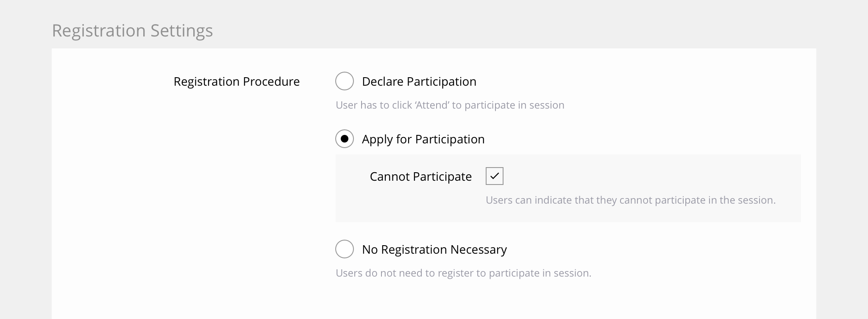Click the Declare Participation label text
This screenshot has width=868, height=319.
[419, 81]
